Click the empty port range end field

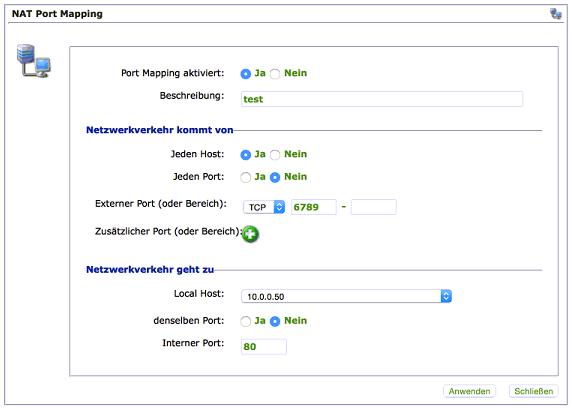pos(373,207)
